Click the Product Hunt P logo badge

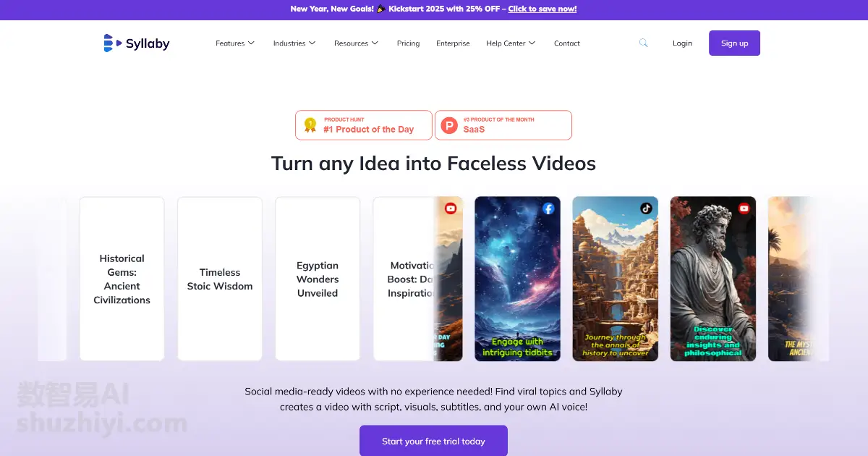pyautogui.click(x=449, y=125)
